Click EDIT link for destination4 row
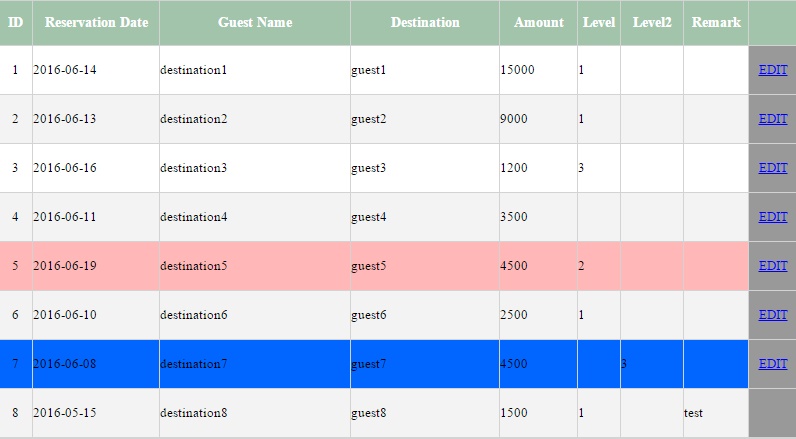The width and height of the screenshot is (796, 439). [773, 217]
